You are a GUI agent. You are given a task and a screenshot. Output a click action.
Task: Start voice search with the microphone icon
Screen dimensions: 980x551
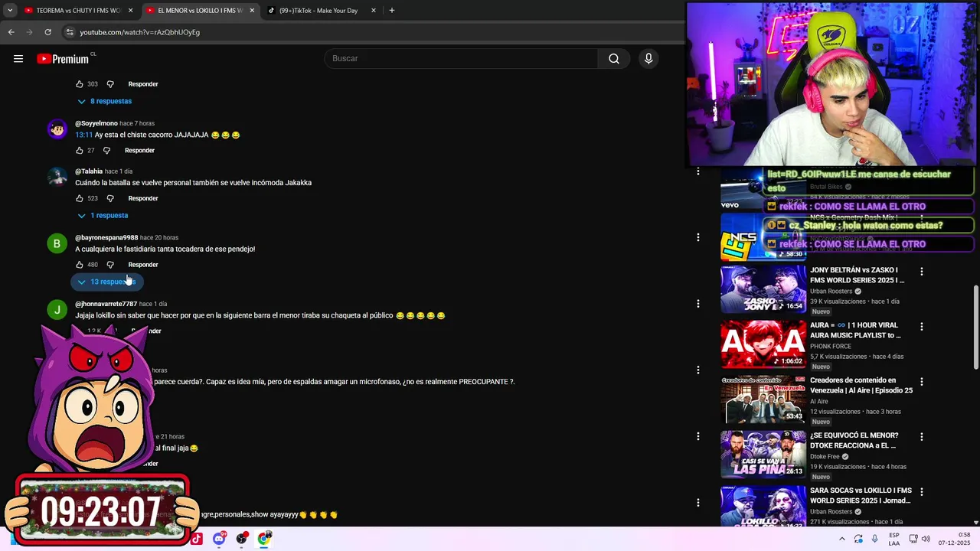click(648, 59)
